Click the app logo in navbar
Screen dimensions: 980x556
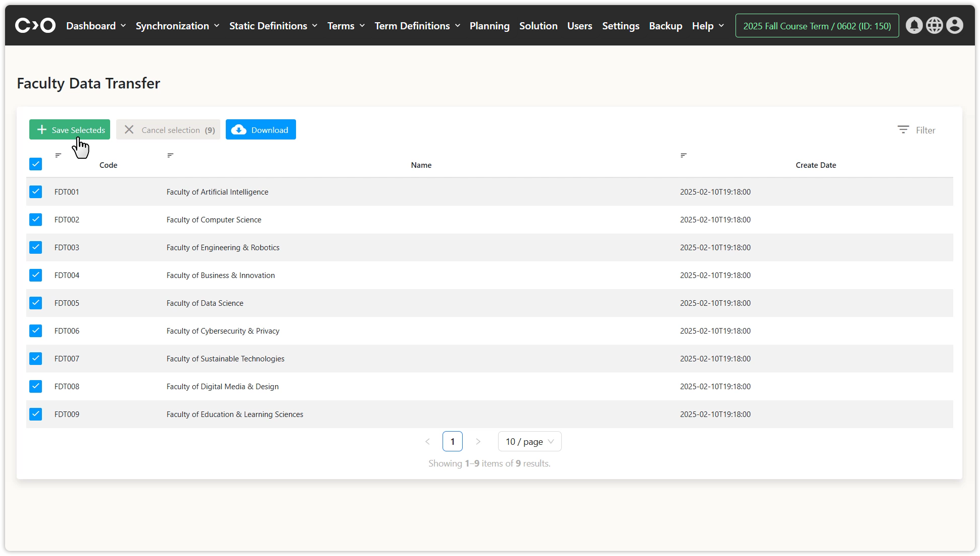(x=35, y=25)
